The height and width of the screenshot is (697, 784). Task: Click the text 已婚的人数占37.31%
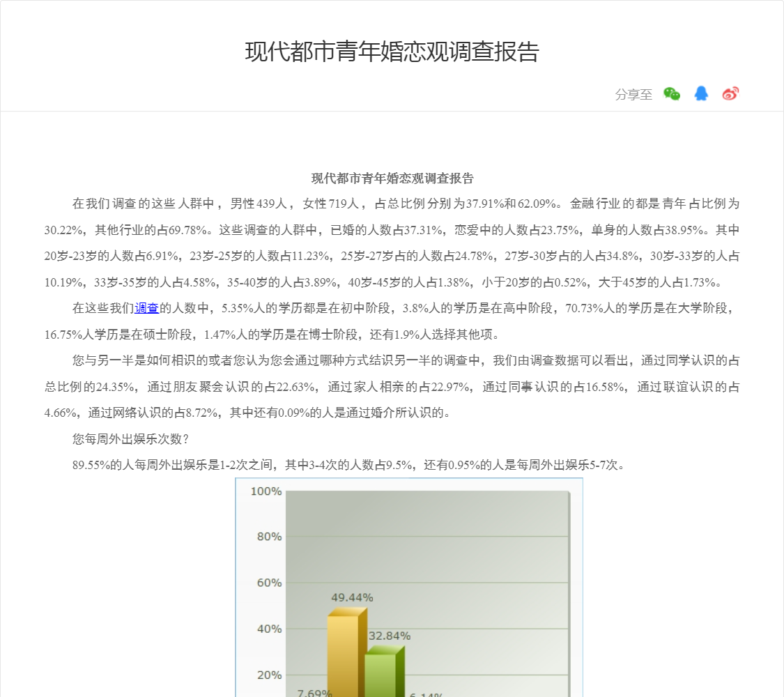(x=387, y=230)
